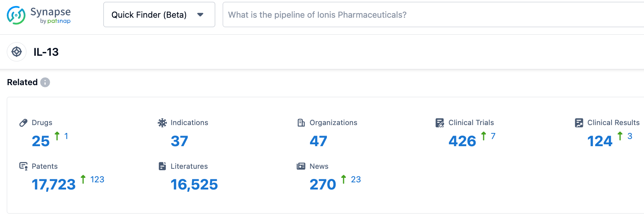
Task: Open the Quick Finder (Beta) dropdown
Action: 149,15
